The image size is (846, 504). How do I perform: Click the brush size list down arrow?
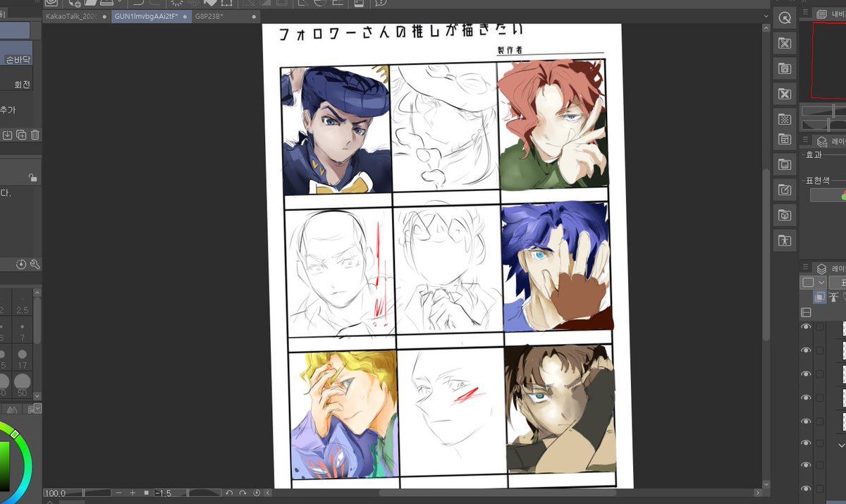(x=37, y=395)
